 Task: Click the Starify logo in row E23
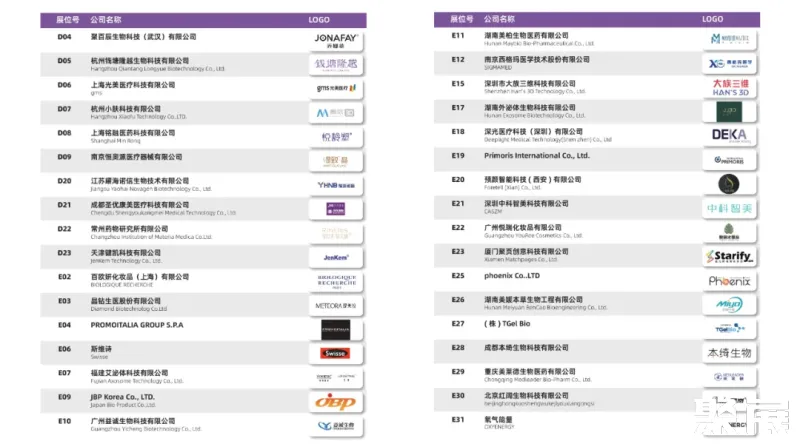coord(729,257)
